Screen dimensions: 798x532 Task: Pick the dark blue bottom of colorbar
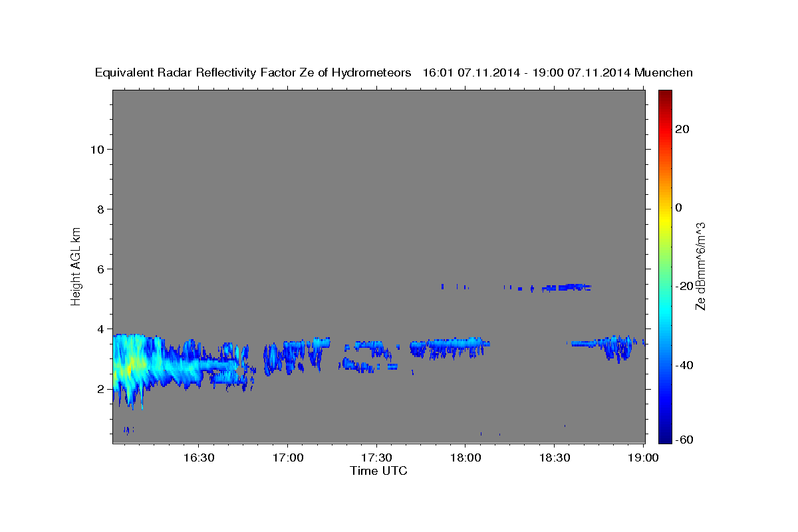pos(665,438)
